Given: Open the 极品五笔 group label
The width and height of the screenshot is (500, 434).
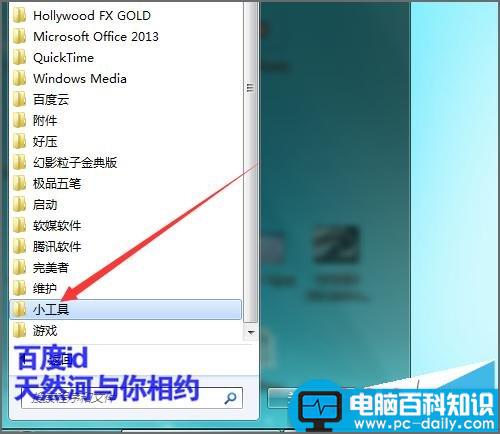Looking at the screenshot, I should click(x=57, y=184).
